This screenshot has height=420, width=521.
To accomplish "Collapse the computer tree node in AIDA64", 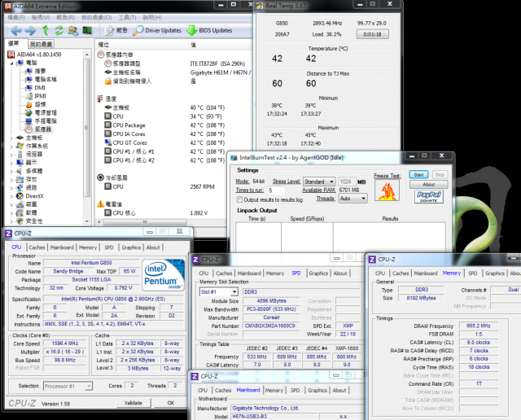I will click(x=12, y=63).
